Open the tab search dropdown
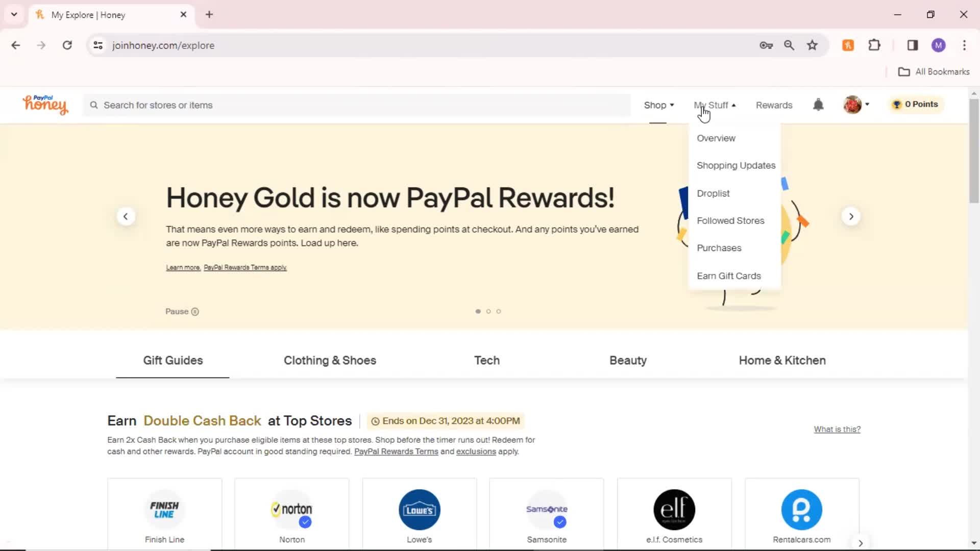Image resolution: width=980 pixels, height=551 pixels. 14,15
